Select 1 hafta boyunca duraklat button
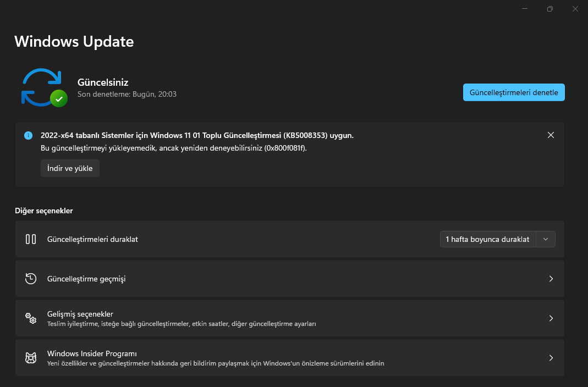The height and width of the screenshot is (387, 588). point(487,239)
